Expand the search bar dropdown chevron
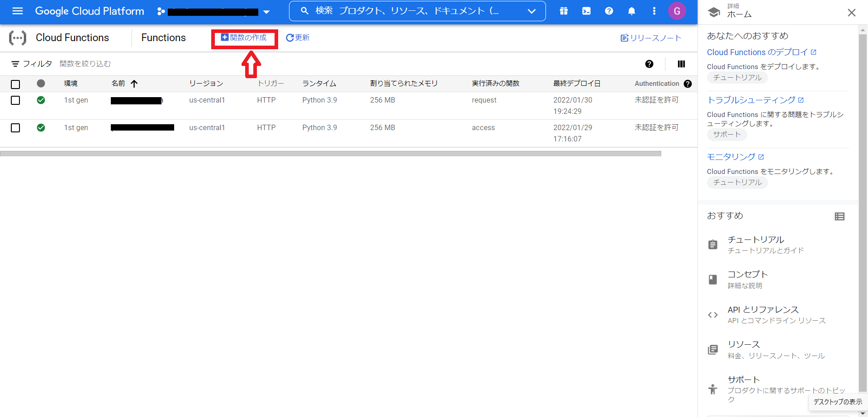 click(531, 11)
